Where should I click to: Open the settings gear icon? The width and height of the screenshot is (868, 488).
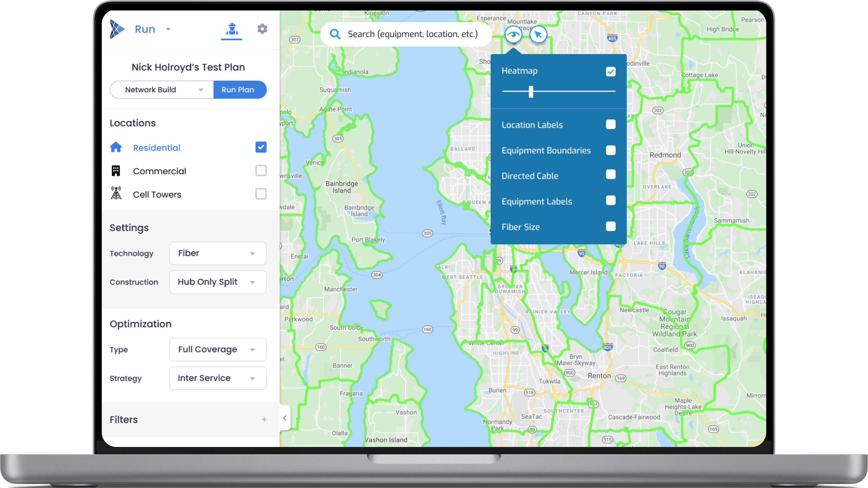pos(262,29)
